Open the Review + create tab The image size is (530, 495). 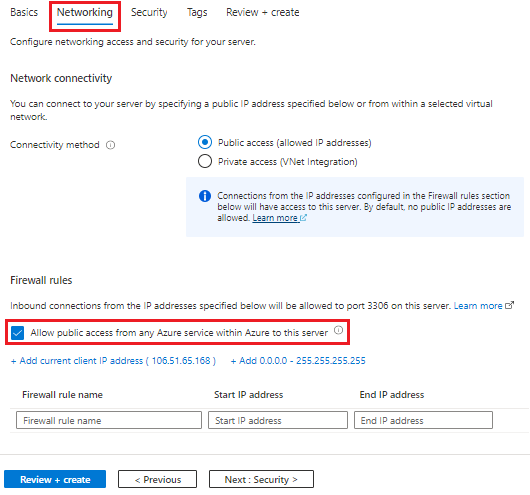point(263,13)
